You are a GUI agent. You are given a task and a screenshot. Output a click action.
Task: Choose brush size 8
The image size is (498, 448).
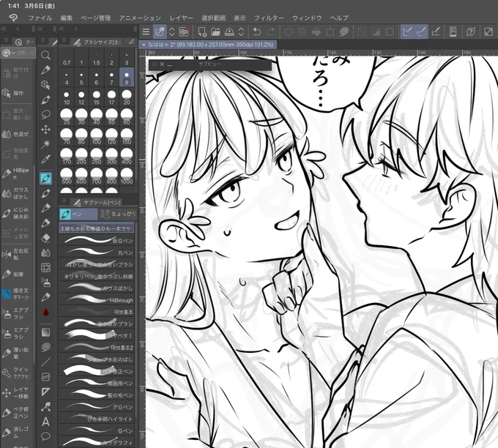[127, 77]
